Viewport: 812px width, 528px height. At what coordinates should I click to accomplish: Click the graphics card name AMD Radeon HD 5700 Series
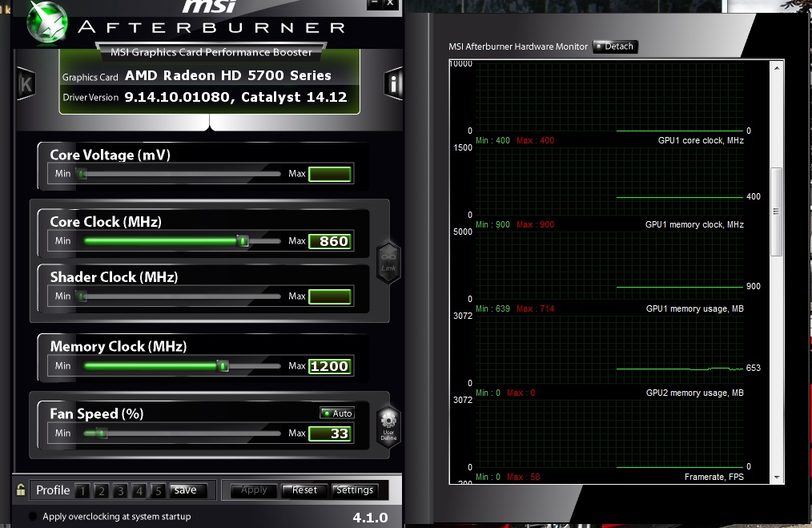click(228, 75)
